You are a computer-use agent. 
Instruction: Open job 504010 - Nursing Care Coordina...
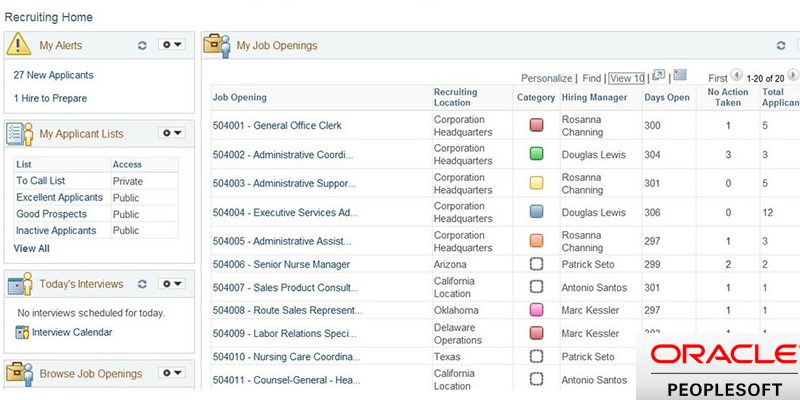[x=286, y=357]
